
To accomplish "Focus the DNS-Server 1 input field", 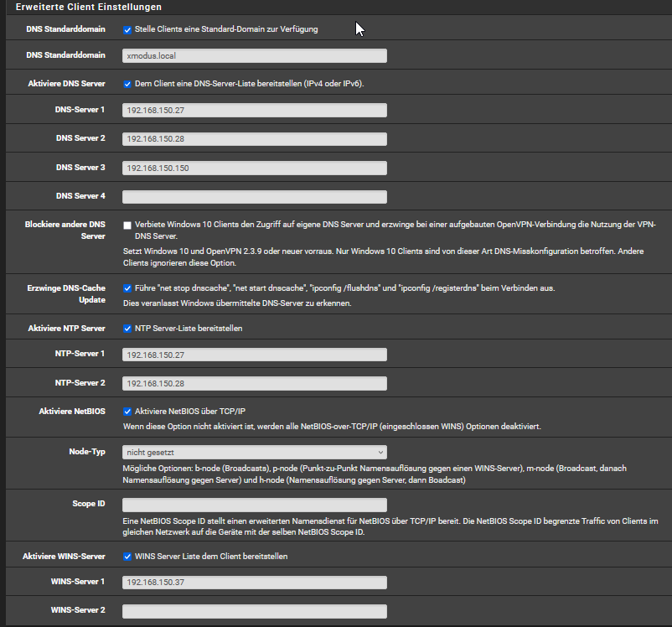I will click(255, 110).
